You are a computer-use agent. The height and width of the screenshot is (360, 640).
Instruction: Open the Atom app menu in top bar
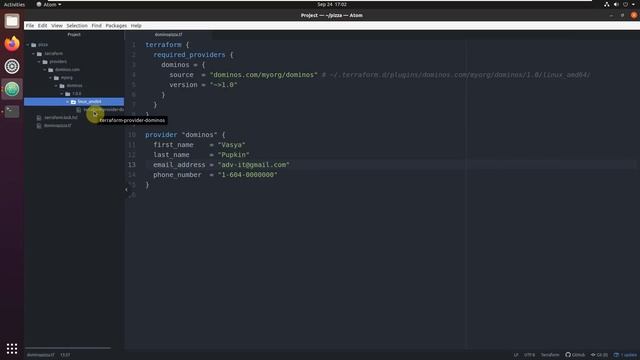(49, 4)
